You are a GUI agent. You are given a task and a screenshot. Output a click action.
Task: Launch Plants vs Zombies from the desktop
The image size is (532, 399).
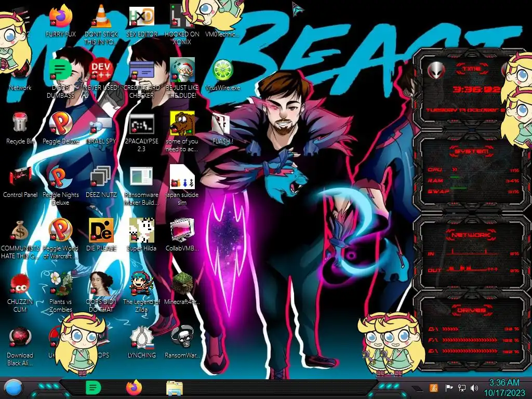click(60, 284)
